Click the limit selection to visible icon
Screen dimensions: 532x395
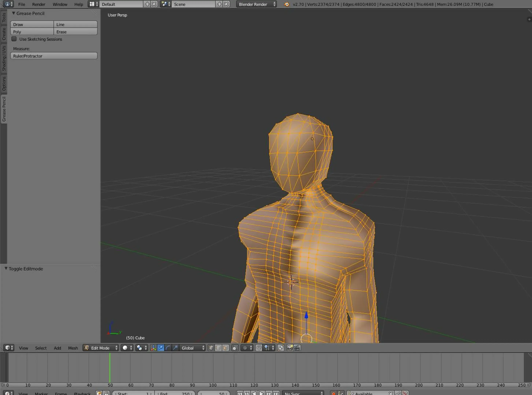(x=235, y=348)
